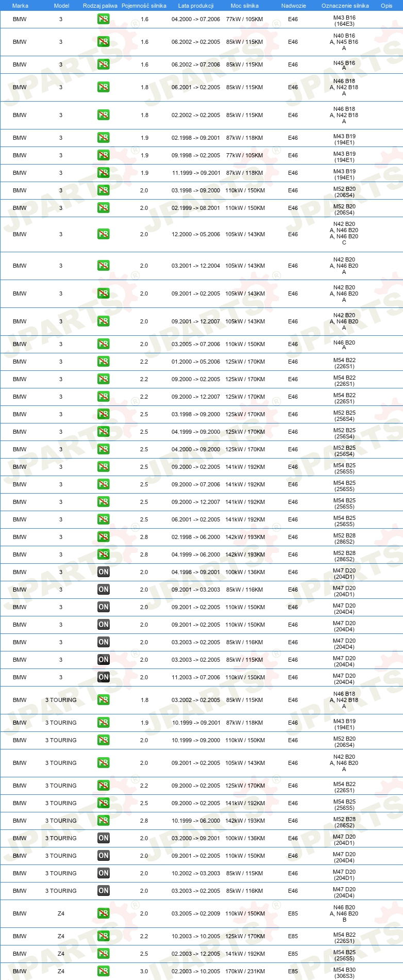Image resolution: width=403 pixels, height=980 pixels.
Task: Click petrol icon in the Z4 2.2 row
Action: tap(104, 936)
